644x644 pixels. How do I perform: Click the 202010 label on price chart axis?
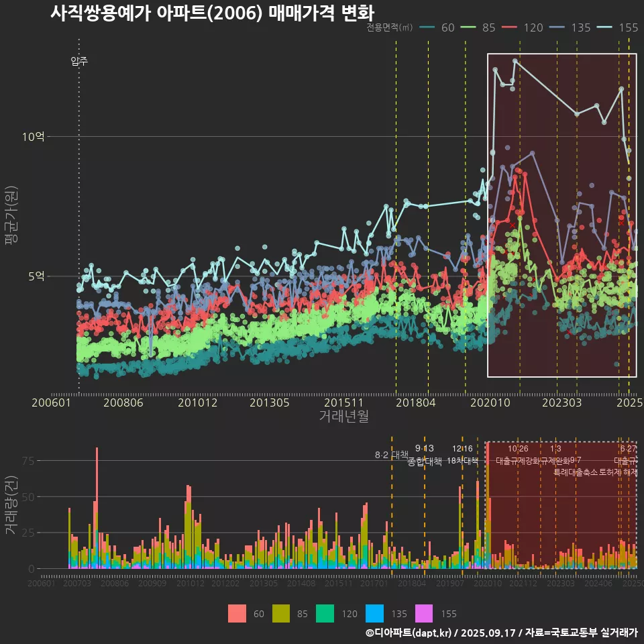(x=490, y=402)
